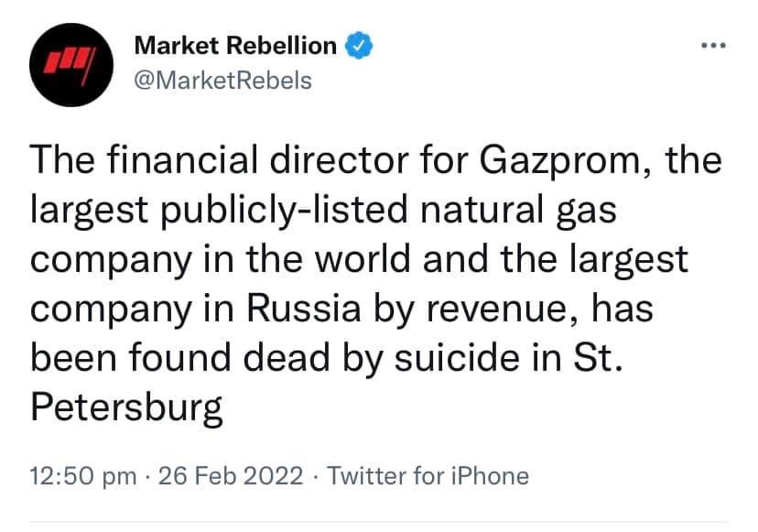This screenshot has height=532, width=758.
Task: Click the Twitter for iPhone source label
Action: (428, 476)
